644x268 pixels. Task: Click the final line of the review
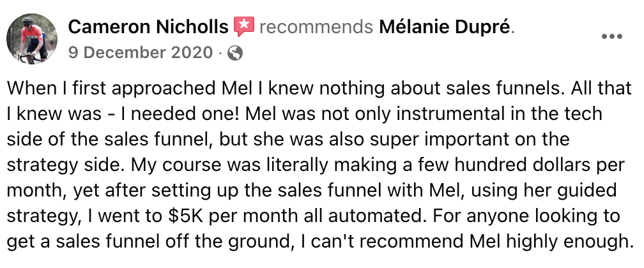[318, 242]
